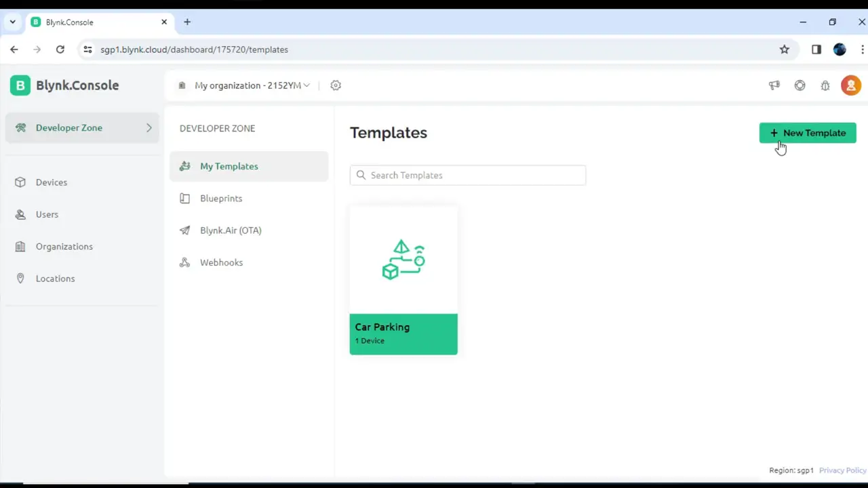Click the Users person icon
The height and width of the screenshot is (488, 868).
pos(20,214)
